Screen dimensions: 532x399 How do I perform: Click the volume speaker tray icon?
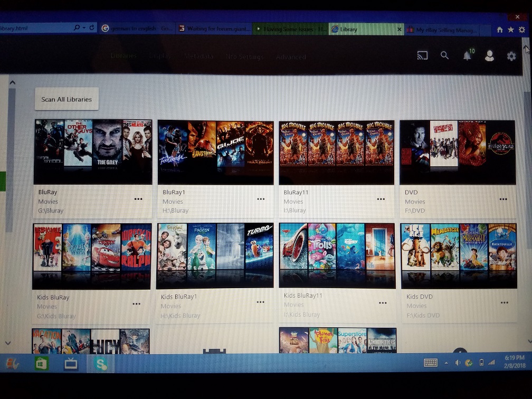pos(458,363)
